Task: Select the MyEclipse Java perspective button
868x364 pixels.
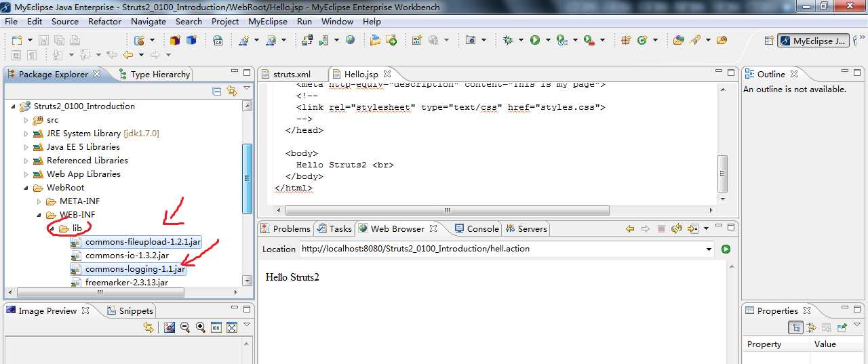Action: pyautogui.click(x=813, y=41)
